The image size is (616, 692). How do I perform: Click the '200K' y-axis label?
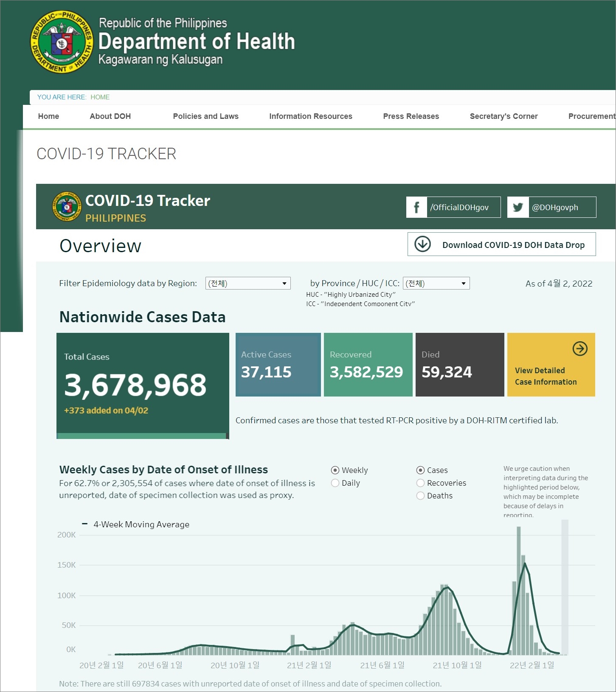tap(67, 535)
